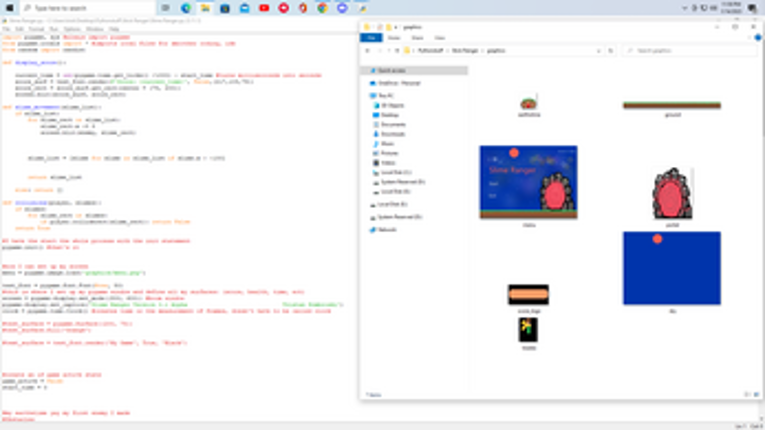The width and height of the screenshot is (765, 430).
Task: Refresh the graphics folder view
Action: (x=611, y=50)
